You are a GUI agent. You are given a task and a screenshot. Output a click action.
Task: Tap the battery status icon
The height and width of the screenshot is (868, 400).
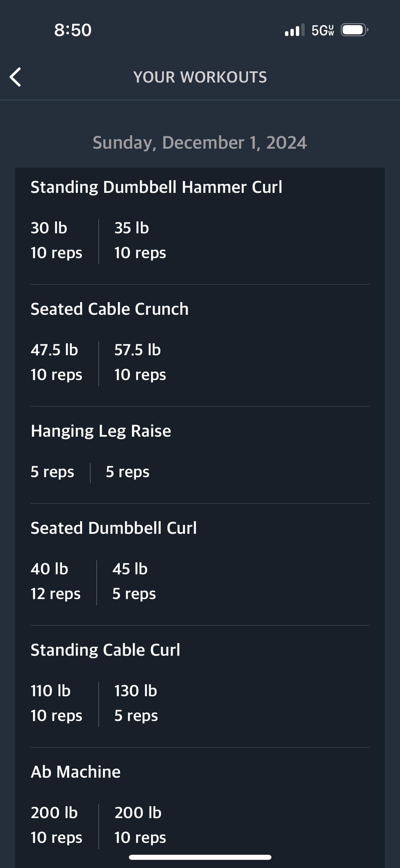pos(354,30)
